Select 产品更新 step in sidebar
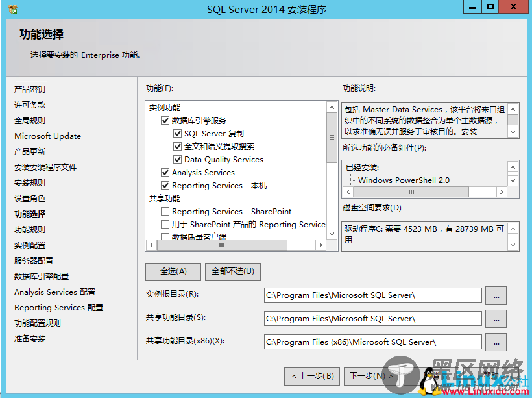This screenshot has width=532, height=398. click(29, 152)
